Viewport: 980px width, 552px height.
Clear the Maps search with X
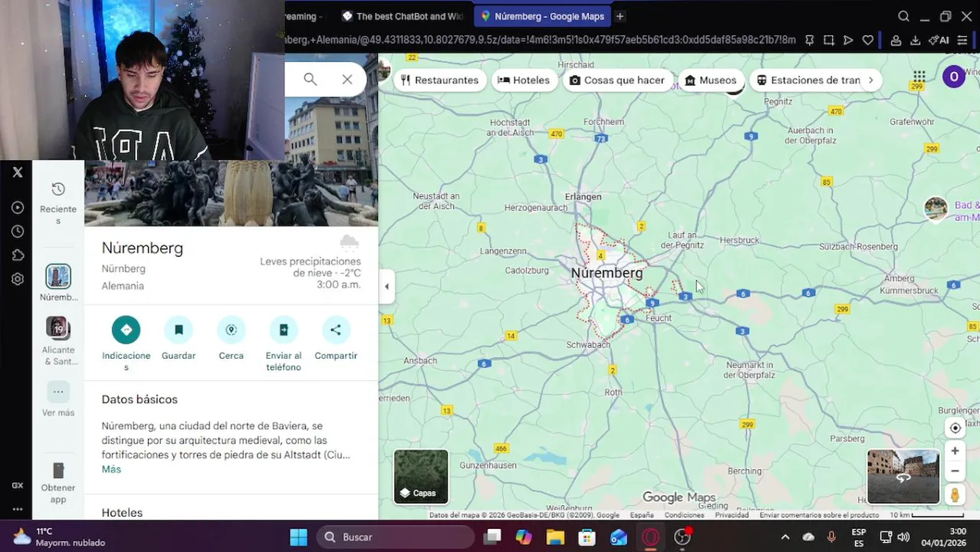(347, 79)
